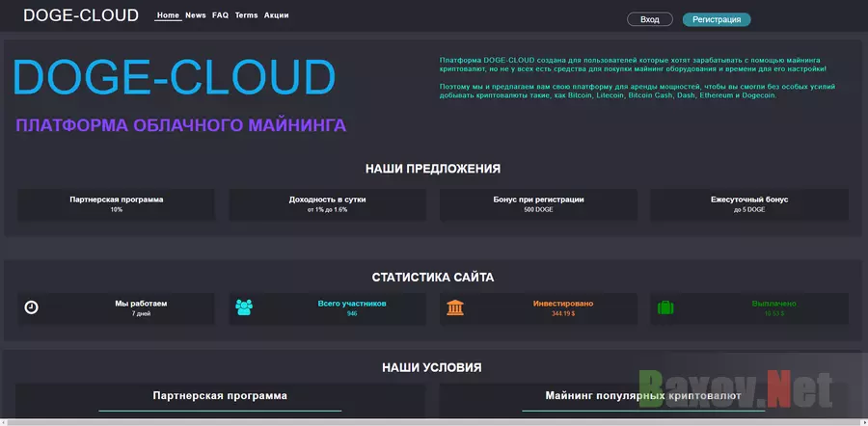The image size is (868, 426).
Task: Click the СТАТИСТИКА САЙТА heading
Action: (433, 278)
